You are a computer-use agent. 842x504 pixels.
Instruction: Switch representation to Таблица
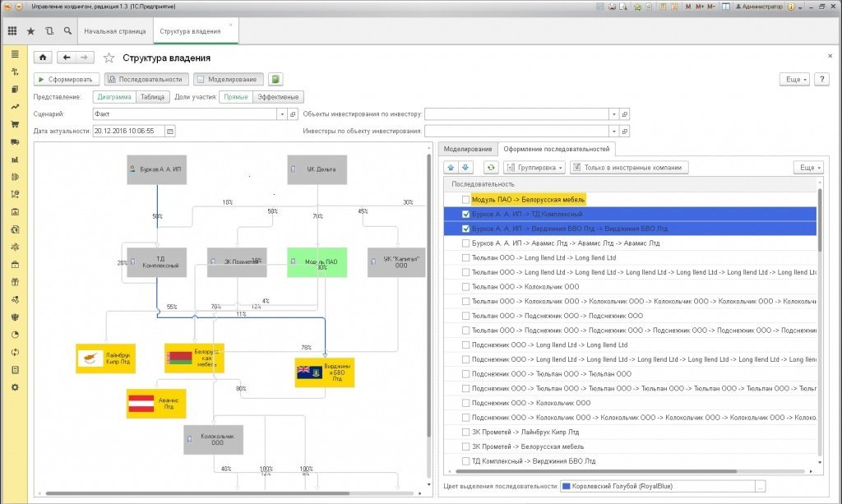pyautogui.click(x=152, y=97)
